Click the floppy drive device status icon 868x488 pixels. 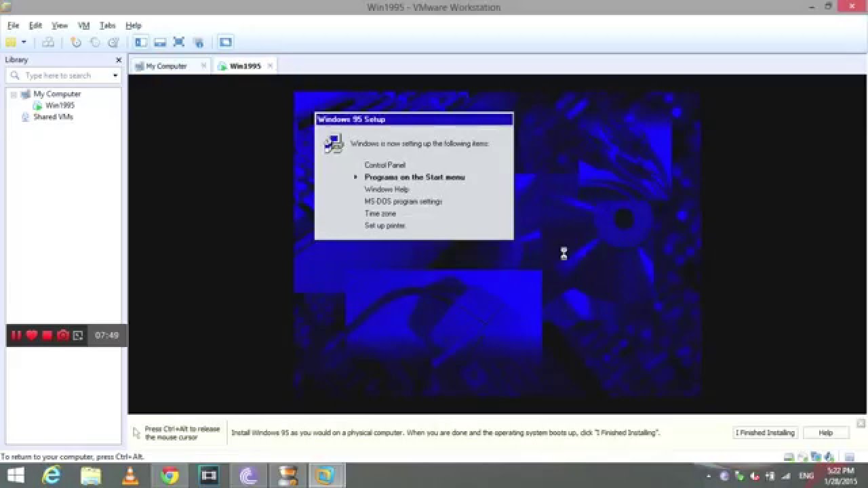803,457
